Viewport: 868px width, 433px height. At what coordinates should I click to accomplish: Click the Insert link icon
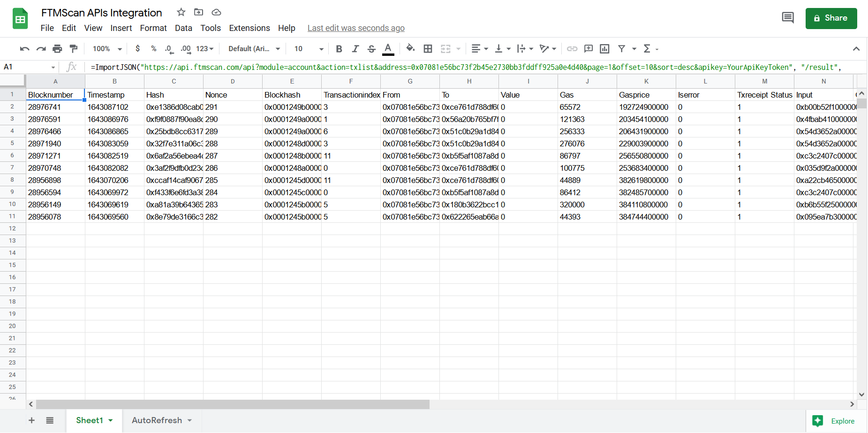click(572, 49)
